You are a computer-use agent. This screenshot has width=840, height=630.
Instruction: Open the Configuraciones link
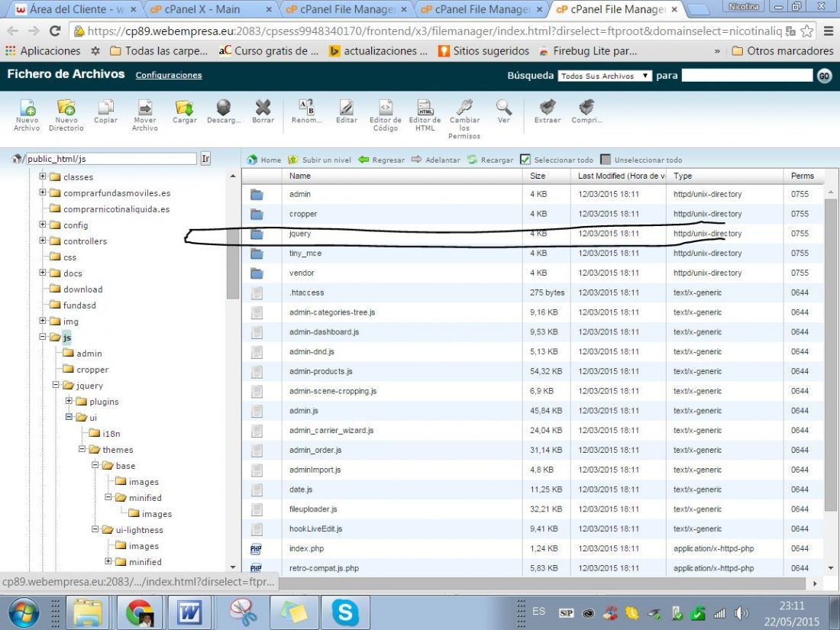point(169,75)
